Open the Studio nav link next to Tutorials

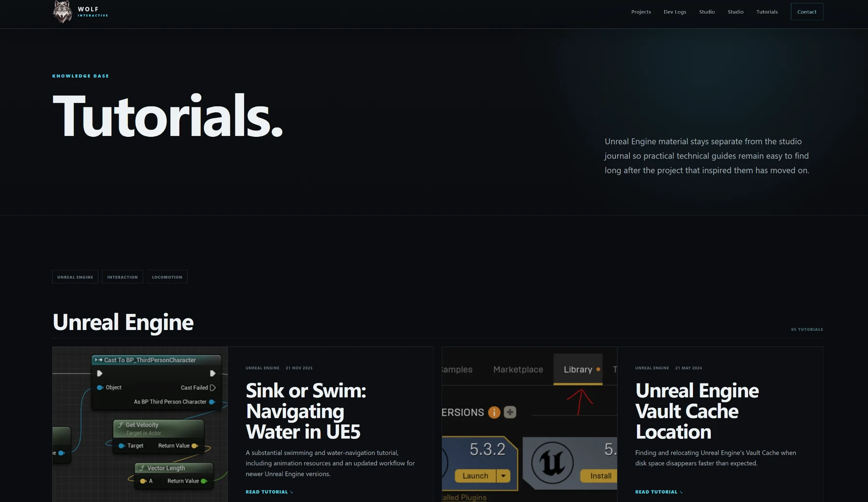735,12
